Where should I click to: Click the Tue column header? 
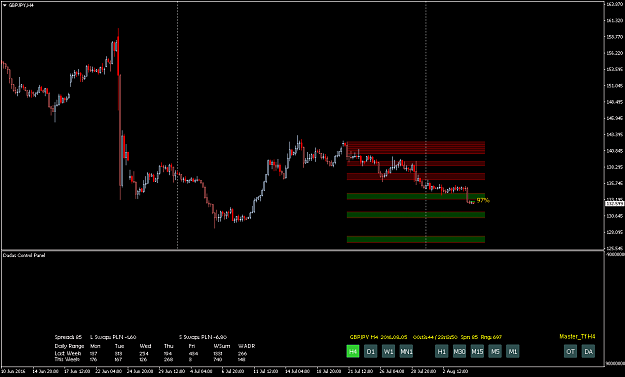120,346
